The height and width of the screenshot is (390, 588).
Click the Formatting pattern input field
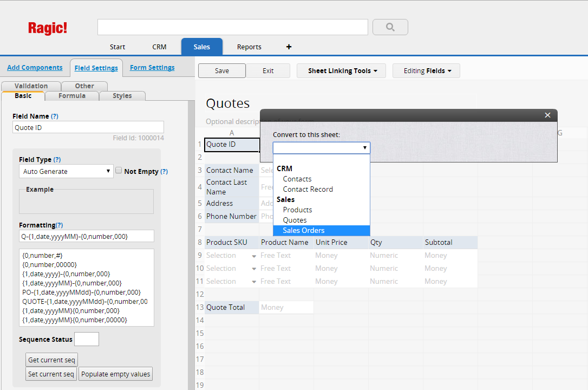tap(87, 236)
